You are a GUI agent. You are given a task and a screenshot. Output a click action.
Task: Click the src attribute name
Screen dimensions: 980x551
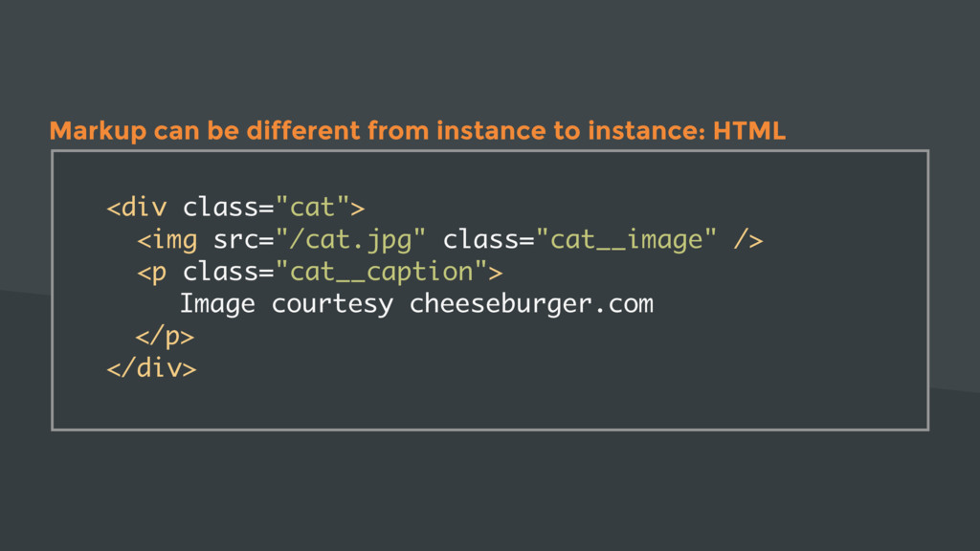[236, 240]
